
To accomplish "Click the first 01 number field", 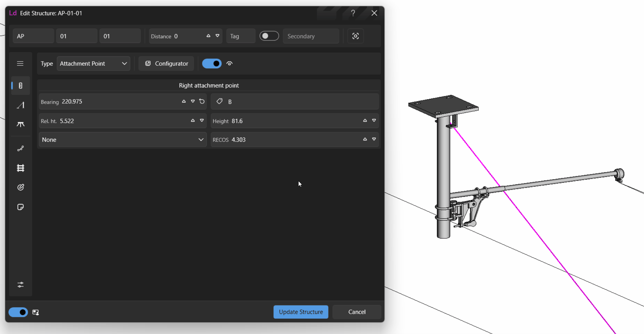I will click(x=77, y=36).
